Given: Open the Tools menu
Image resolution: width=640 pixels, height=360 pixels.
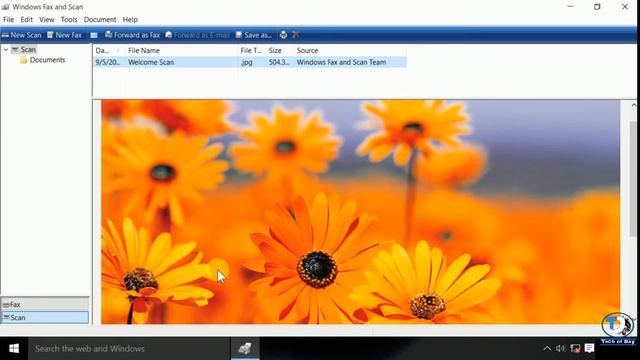Looking at the screenshot, I should (x=69, y=20).
